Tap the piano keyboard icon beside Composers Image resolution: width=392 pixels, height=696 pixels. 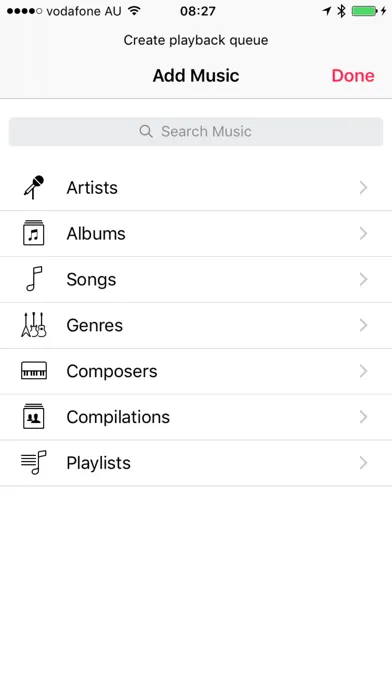click(34, 371)
